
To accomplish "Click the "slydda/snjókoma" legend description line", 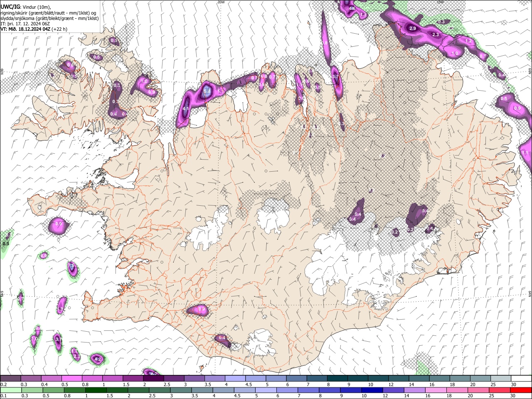I will (x=49, y=18).
